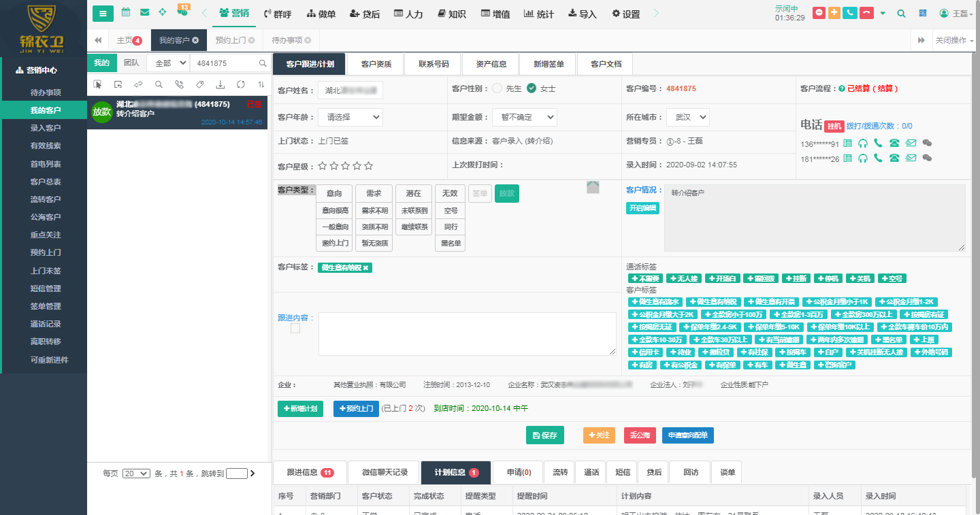
Task: Click the sort arrows icon in customer list toolbar
Action: coord(261,84)
